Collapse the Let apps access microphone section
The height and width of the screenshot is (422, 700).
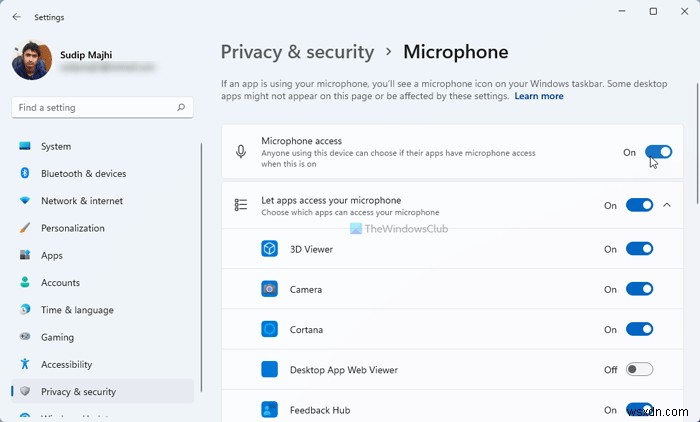(x=667, y=205)
